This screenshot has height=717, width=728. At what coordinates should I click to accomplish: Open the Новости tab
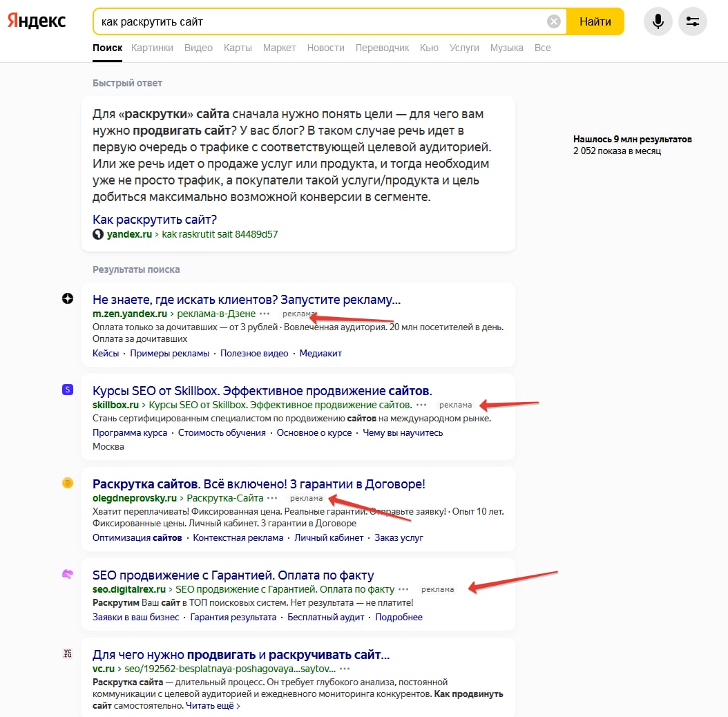pyautogui.click(x=325, y=48)
